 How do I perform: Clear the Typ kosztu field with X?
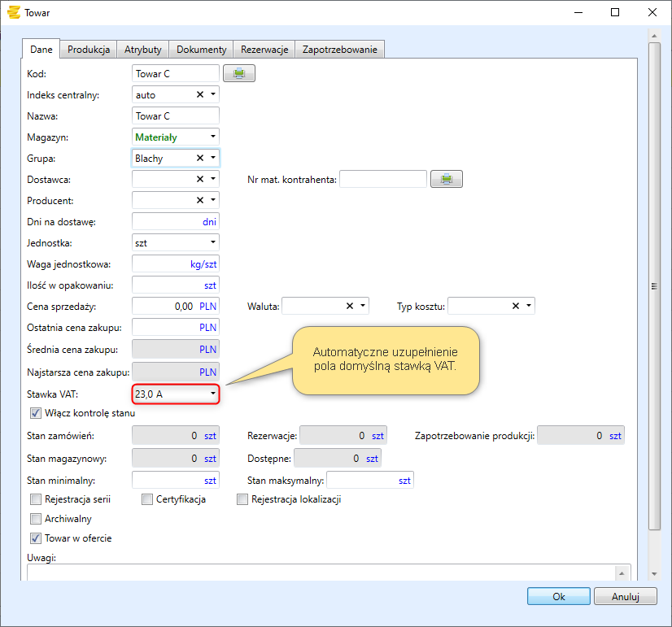(516, 306)
